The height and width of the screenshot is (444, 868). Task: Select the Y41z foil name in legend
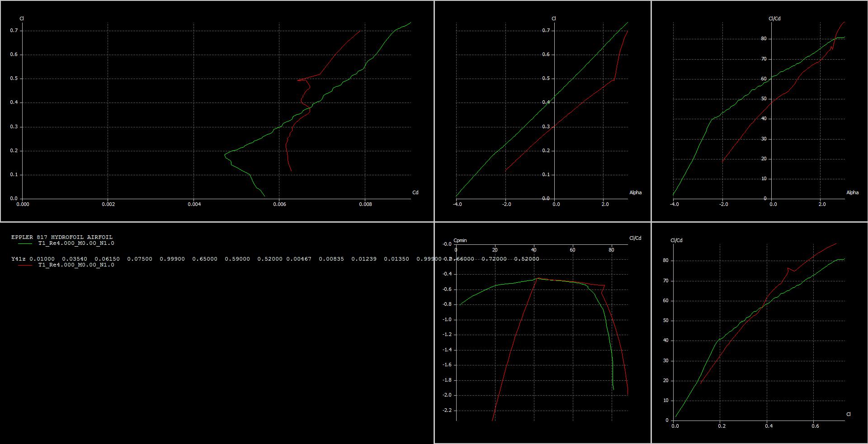[19, 259]
